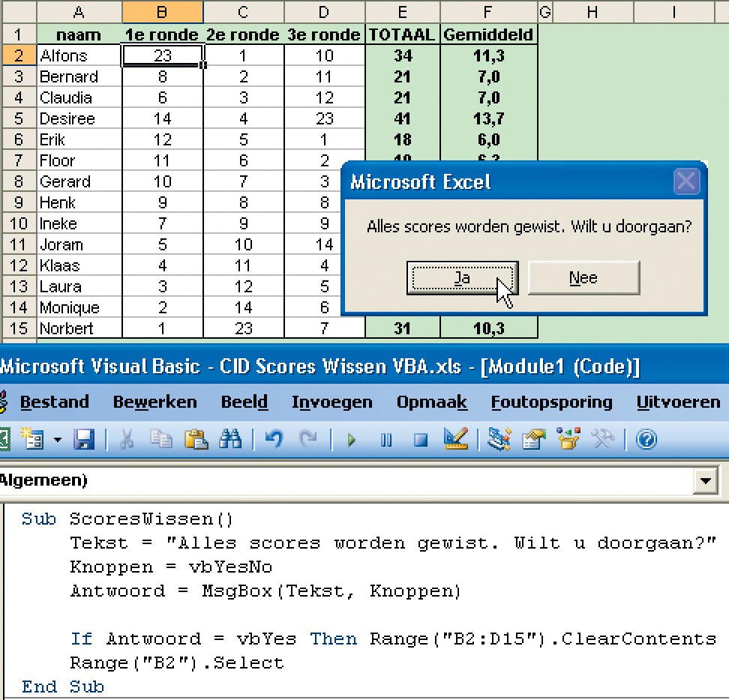Screen dimensions: 729x700
Task: Click Sub ScoresWissen() line in code
Action: 127,519
